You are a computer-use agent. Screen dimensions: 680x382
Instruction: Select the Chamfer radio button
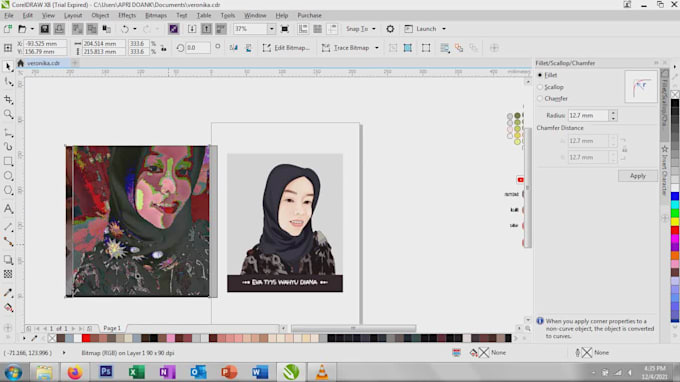click(x=540, y=99)
